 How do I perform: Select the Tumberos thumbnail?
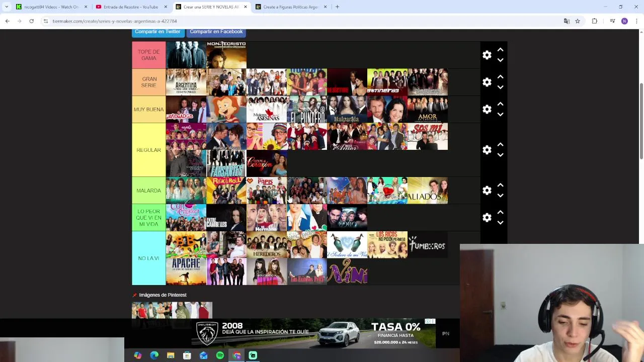coord(428,245)
